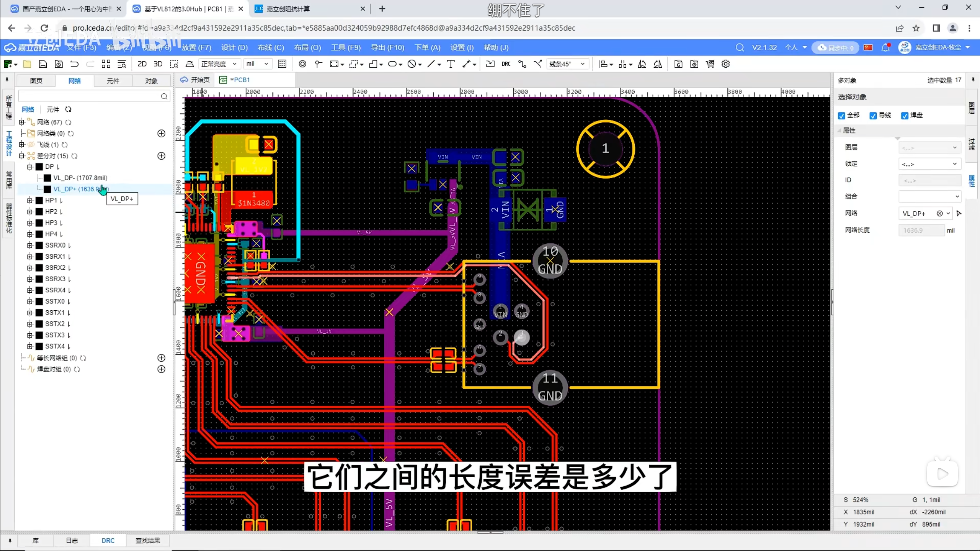This screenshot has height=551, width=980.
Task: Open the 布线 (C) menu
Action: [271, 47]
